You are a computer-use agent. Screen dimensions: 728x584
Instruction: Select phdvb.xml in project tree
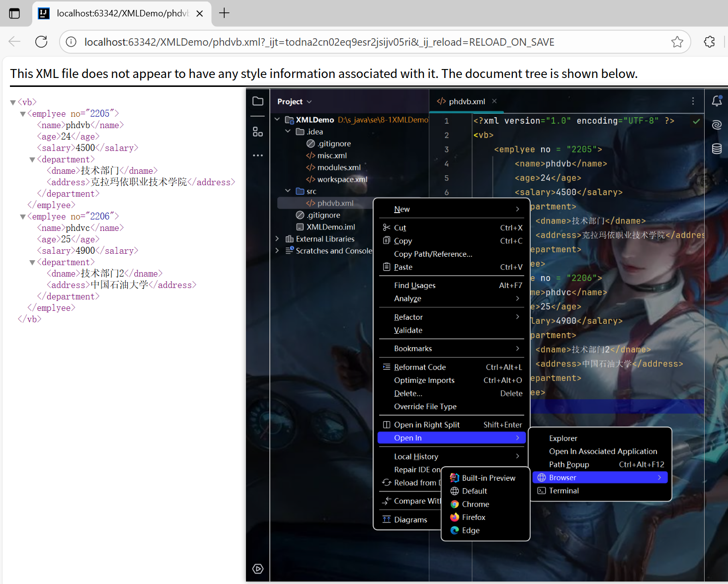(x=330, y=203)
